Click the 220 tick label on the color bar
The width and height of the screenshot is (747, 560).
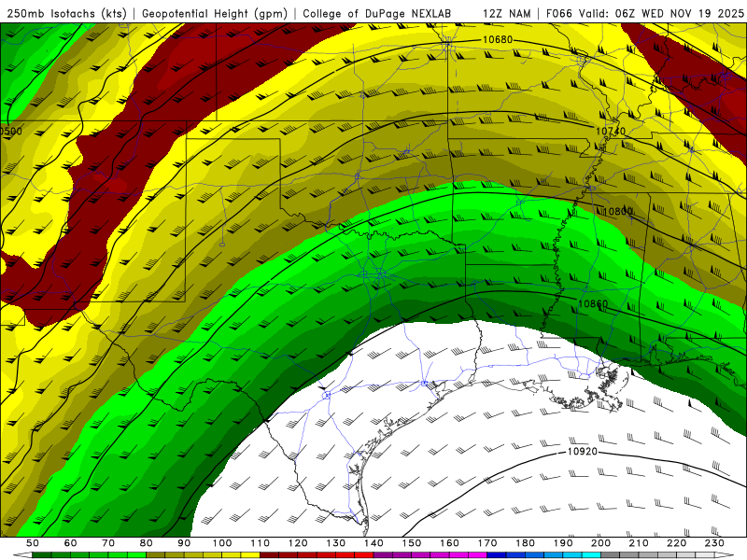click(x=676, y=543)
